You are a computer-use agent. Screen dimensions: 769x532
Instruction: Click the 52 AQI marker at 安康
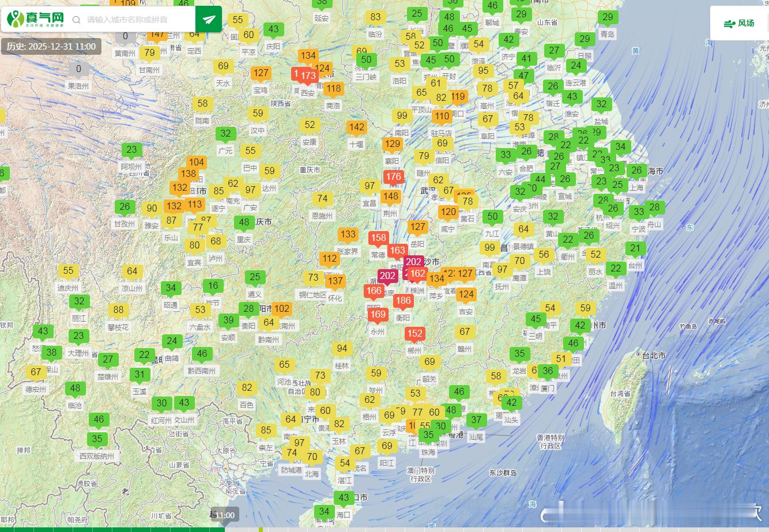pyautogui.click(x=310, y=125)
